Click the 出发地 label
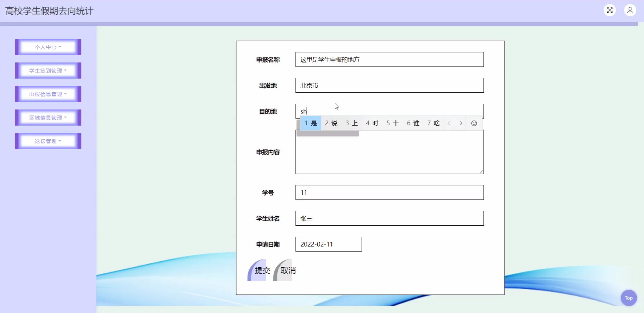The height and width of the screenshot is (313, 644). (268, 86)
